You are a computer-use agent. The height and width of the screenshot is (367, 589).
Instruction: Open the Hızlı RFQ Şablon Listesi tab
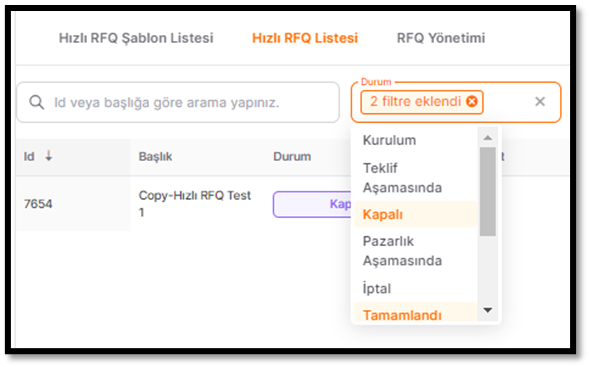[x=136, y=38]
